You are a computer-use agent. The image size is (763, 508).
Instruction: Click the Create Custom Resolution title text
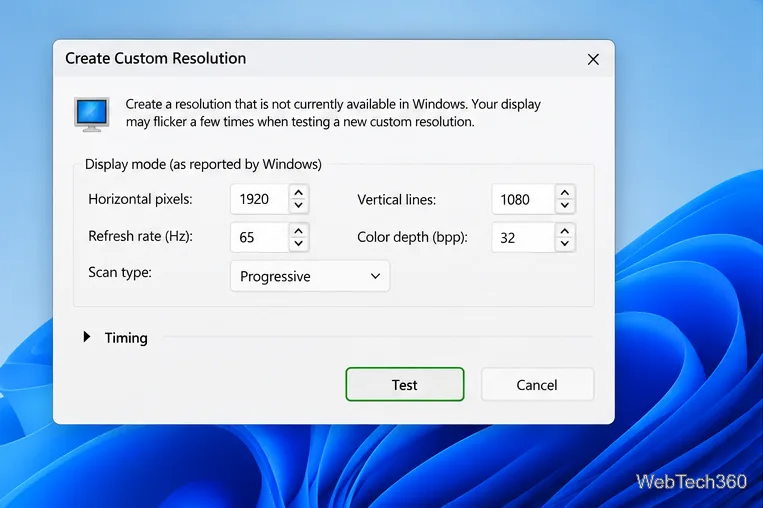(156, 58)
